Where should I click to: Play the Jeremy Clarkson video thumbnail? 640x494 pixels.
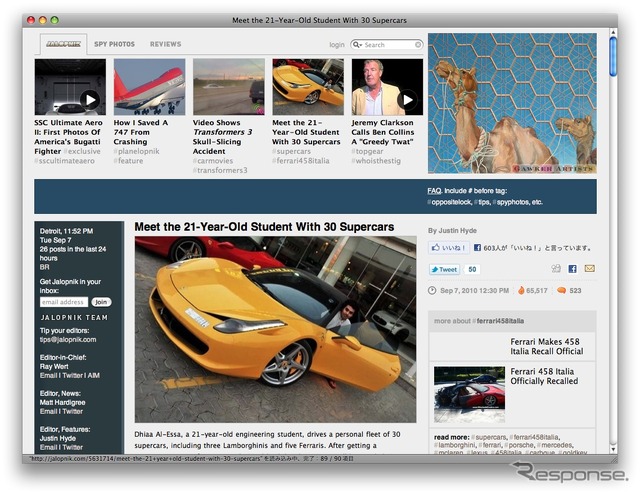pos(387,87)
